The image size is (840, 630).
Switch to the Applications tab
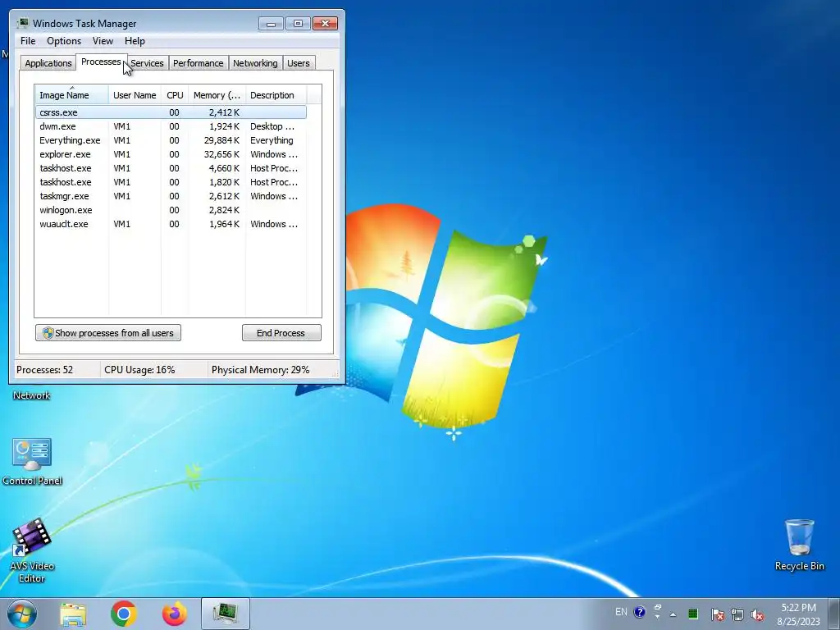pos(48,63)
